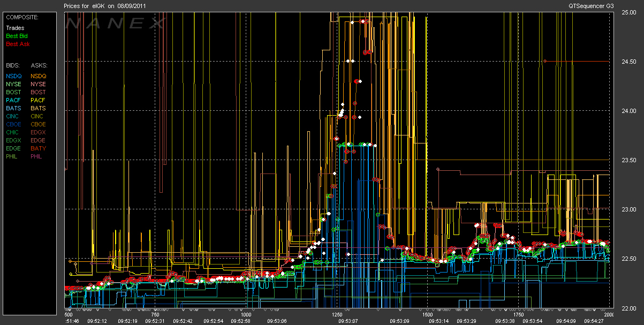The width and height of the screenshot is (644, 325).
Task: Select the 23.50 price axis label
Action: point(629,160)
